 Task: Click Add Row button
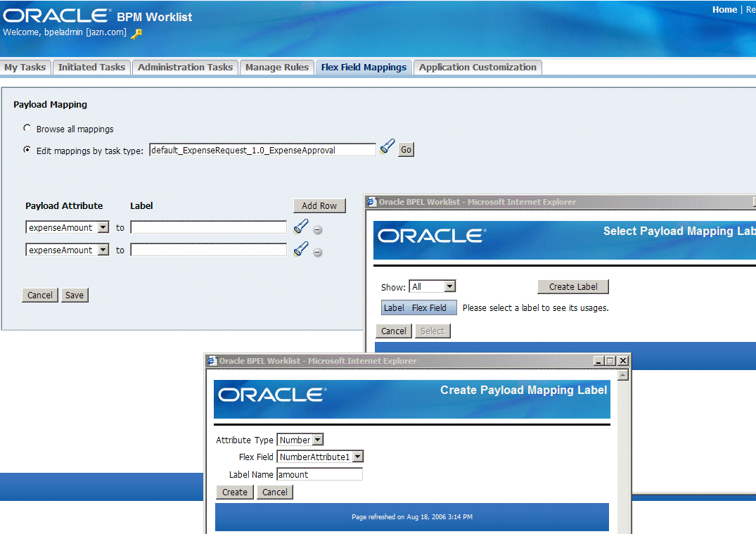point(319,205)
